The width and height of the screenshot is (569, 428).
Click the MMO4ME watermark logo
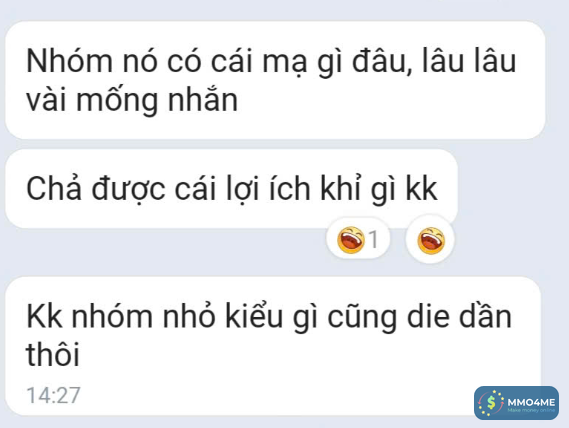point(516,403)
